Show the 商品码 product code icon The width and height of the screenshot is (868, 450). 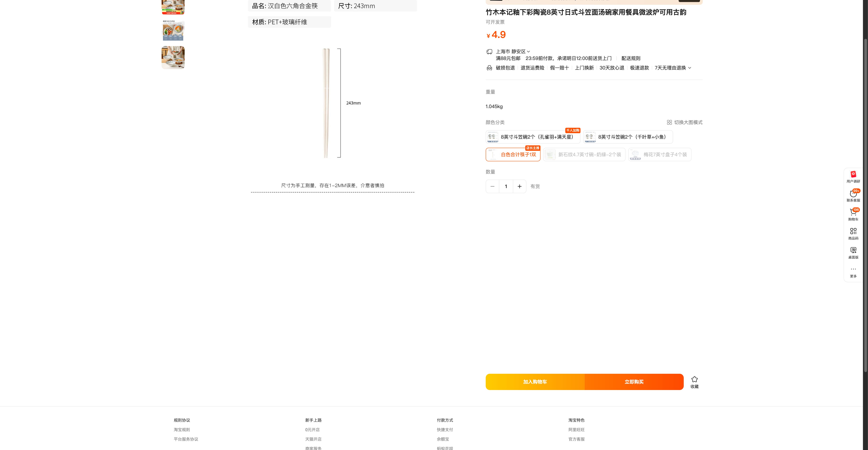point(853,231)
